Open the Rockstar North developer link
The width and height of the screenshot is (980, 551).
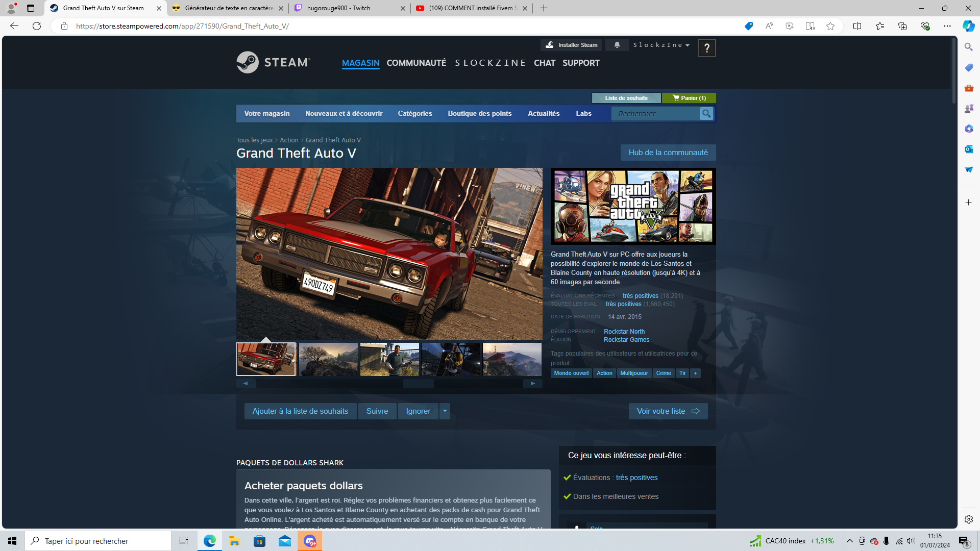(624, 332)
